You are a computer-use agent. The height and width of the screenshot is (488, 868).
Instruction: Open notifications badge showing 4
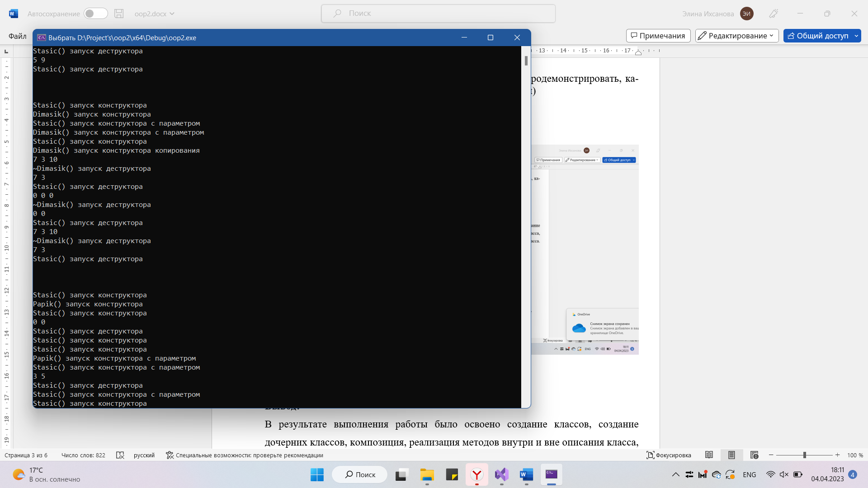point(853,474)
